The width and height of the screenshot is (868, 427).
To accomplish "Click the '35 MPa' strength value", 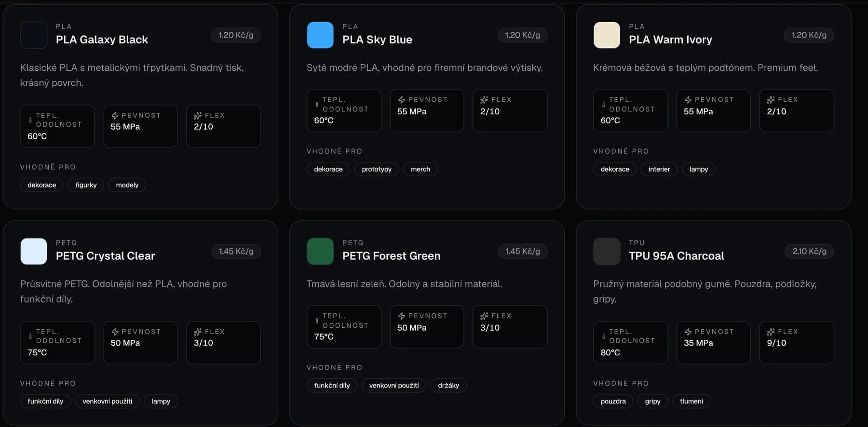I will pos(698,343).
